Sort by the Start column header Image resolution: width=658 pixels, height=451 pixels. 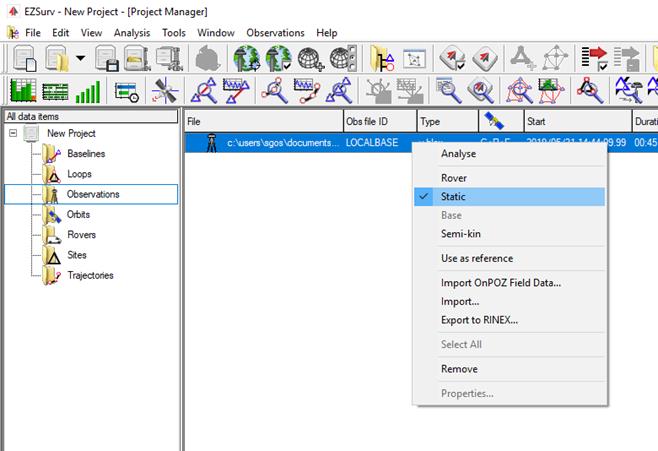[578, 121]
